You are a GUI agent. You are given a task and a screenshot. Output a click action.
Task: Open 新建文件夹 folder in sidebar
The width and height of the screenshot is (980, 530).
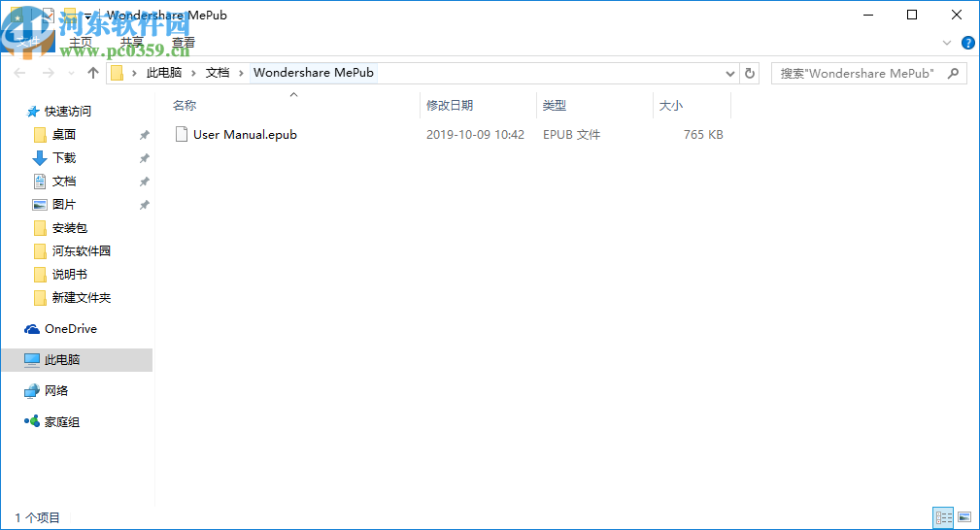pyautogui.click(x=82, y=297)
